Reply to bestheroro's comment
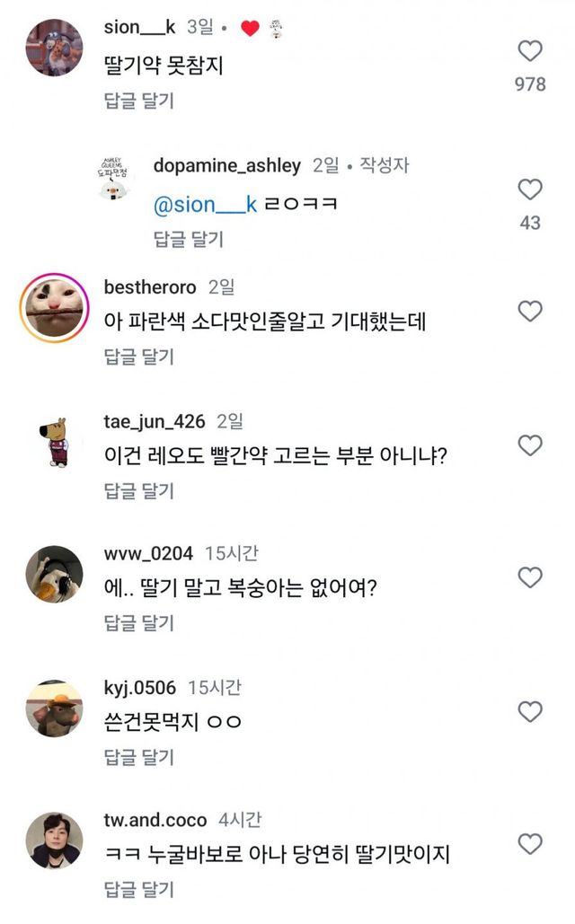The height and width of the screenshot is (924, 575). tap(138, 356)
